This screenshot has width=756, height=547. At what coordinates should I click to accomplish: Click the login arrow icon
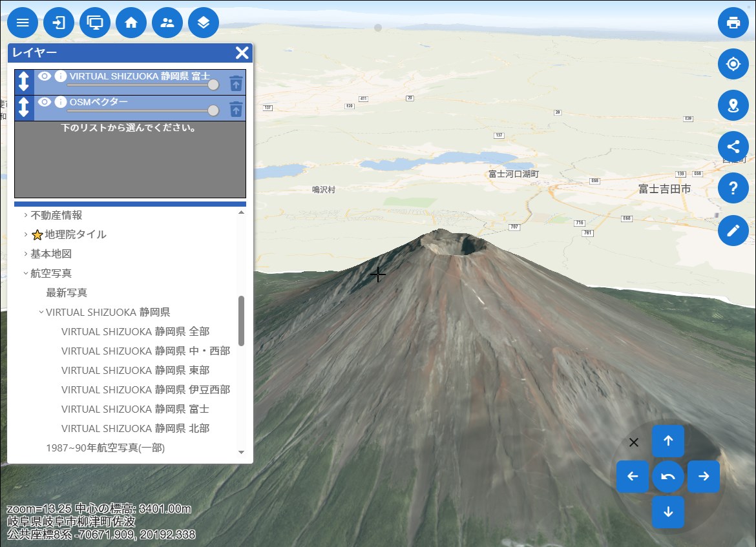pos(59,23)
